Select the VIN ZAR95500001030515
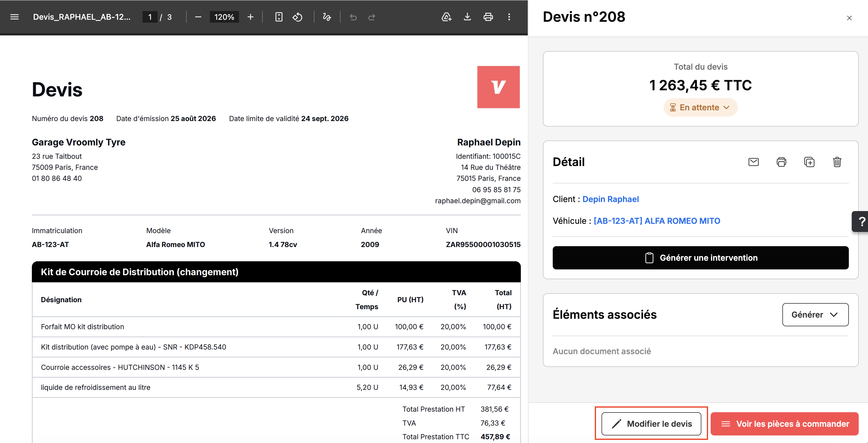This screenshot has height=443, width=868. click(483, 244)
